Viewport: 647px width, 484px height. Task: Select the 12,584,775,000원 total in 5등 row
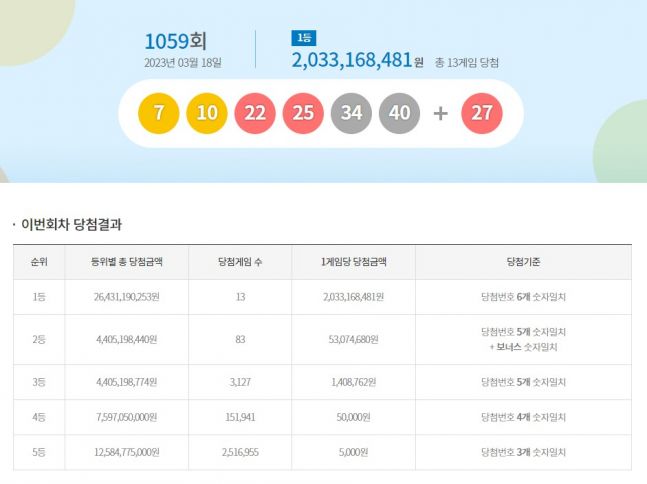127,452
